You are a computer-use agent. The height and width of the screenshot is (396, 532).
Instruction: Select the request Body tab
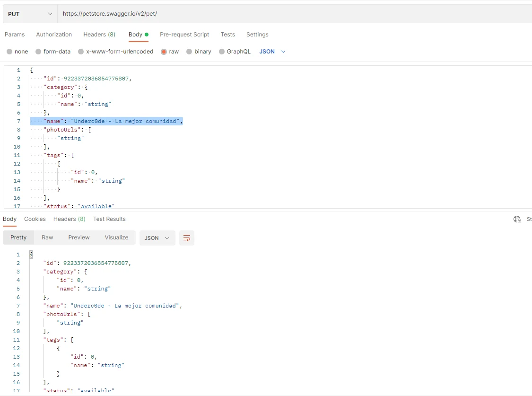[x=139, y=35]
